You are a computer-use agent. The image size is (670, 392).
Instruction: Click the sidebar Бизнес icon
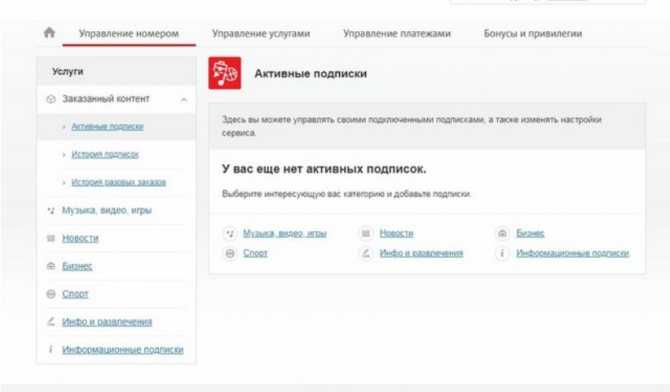tap(51, 266)
